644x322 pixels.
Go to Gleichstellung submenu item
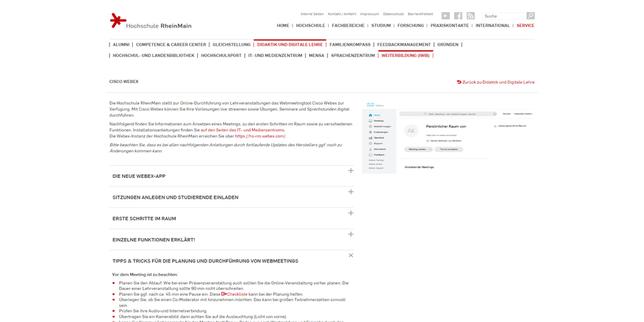pyautogui.click(x=231, y=44)
